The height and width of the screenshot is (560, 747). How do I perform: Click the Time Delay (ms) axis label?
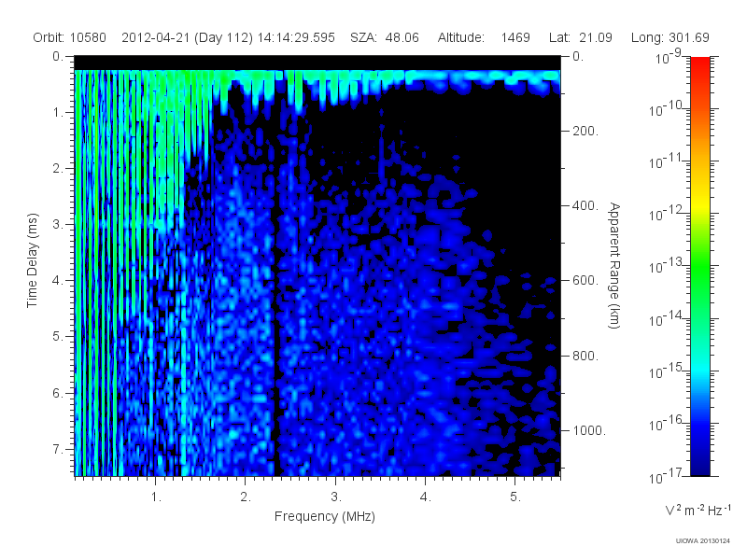32,260
